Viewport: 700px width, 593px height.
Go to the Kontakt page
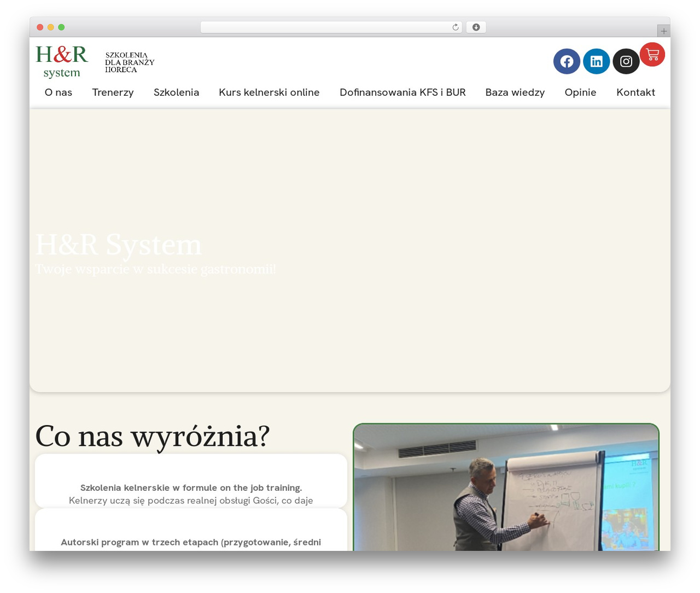(x=635, y=92)
